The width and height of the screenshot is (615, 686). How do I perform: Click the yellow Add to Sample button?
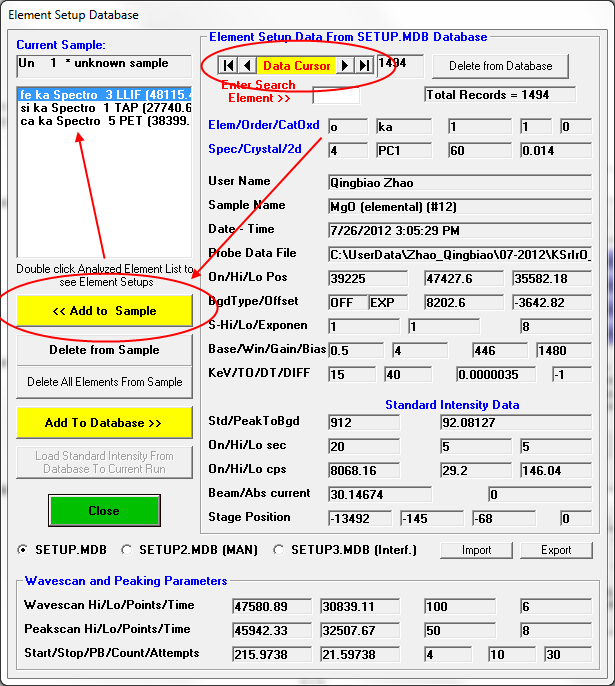pos(104,311)
